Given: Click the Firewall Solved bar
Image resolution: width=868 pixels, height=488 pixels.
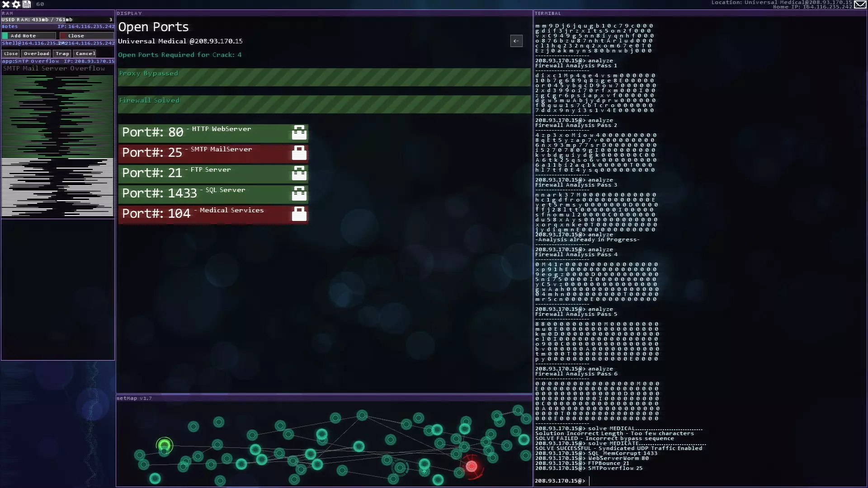Looking at the screenshot, I should coord(324,104).
